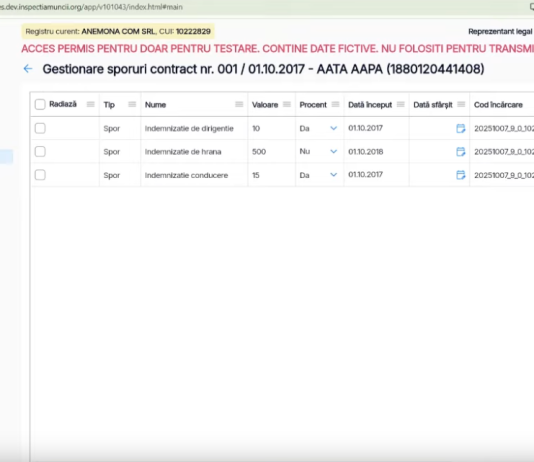The image size is (534, 462).
Task: Open Tip column menu icon
Action: pyautogui.click(x=132, y=104)
